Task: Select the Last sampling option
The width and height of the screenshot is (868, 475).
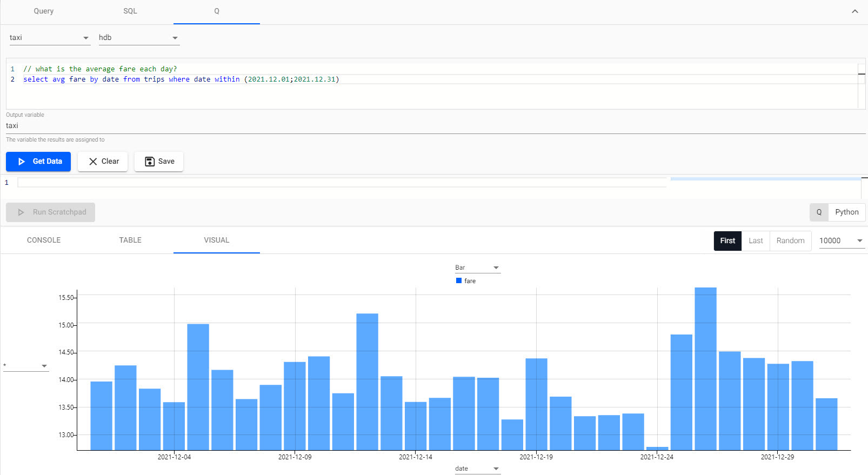Action: pos(756,241)
